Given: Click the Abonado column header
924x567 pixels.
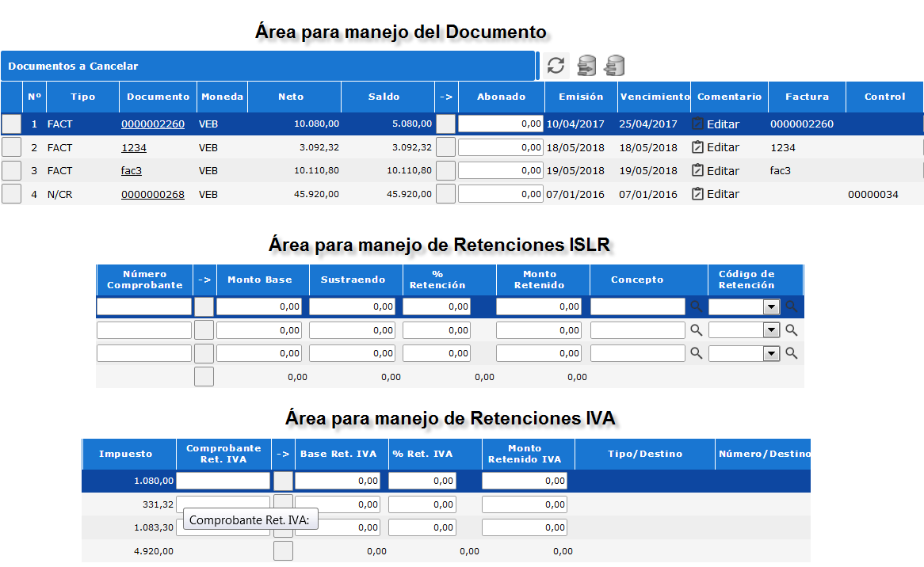Looking at the screenshot, I should pyautogui.click(x=501, y=96).
